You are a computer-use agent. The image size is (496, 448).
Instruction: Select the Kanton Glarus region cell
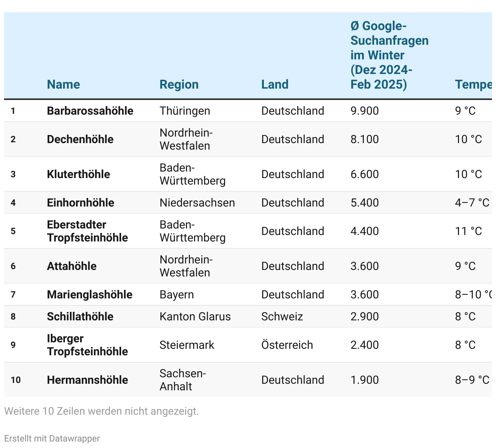(x=195, y=316)
